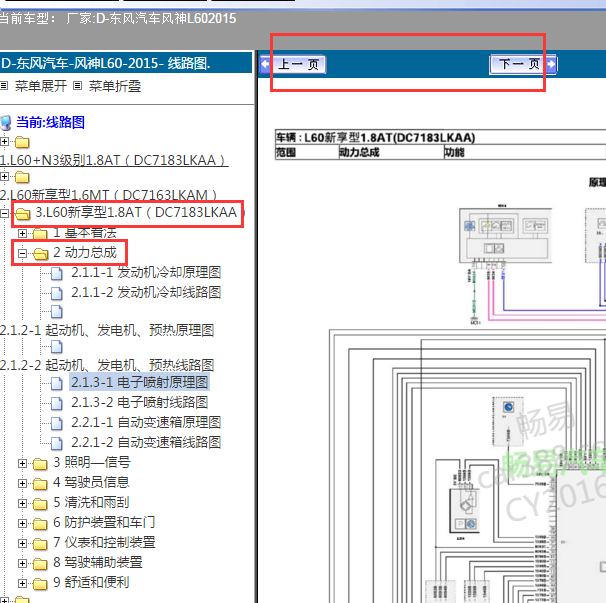Click the 9 舒适和便利 folder icon
The width and height of the screenshot is (606, 603).
[40, 584]
